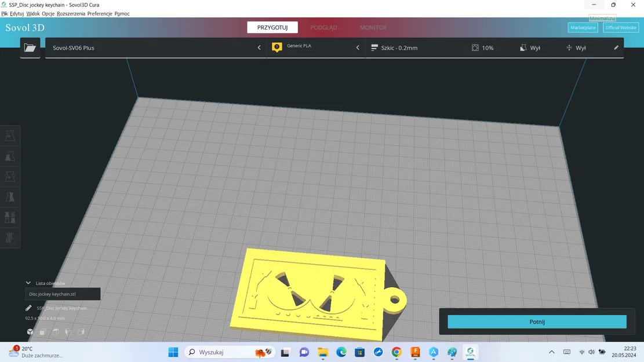The image size is (644, 362).
Task: Click job name SSP_Disc jockey keychain
Action: [61, 308]
